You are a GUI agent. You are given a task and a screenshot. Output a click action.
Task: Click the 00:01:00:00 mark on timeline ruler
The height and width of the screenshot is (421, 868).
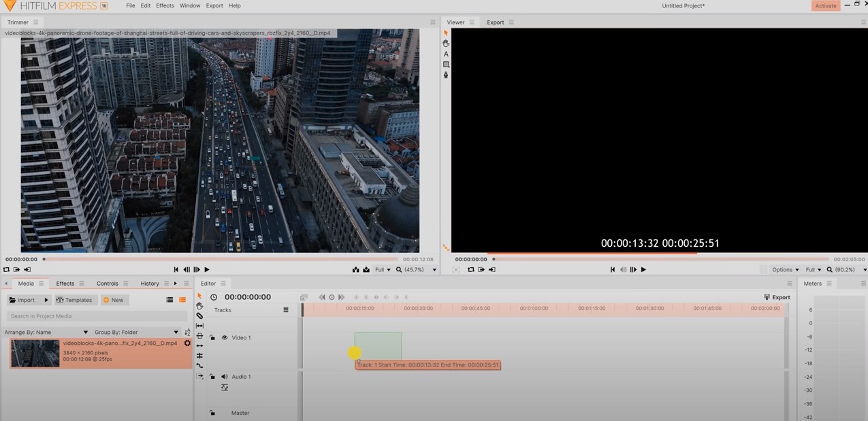pyautogui.click(x=534, y=309)
